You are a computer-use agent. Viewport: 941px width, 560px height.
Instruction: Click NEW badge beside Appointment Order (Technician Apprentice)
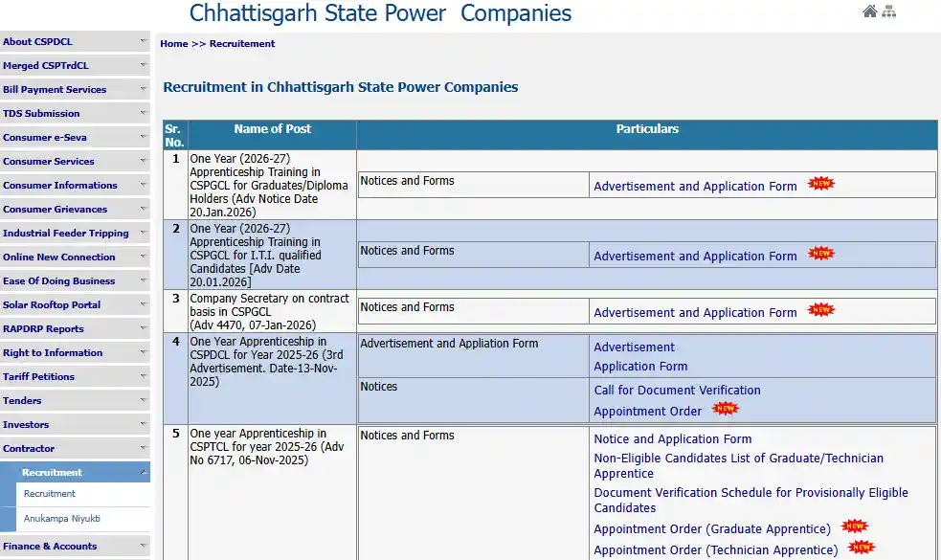pyautogui.click(x=861, y=547)
